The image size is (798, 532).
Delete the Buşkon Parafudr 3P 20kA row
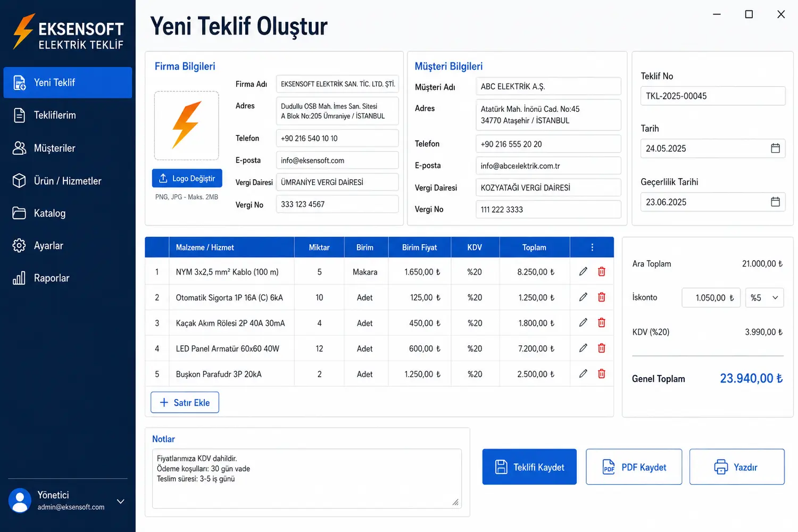point(602,373)
